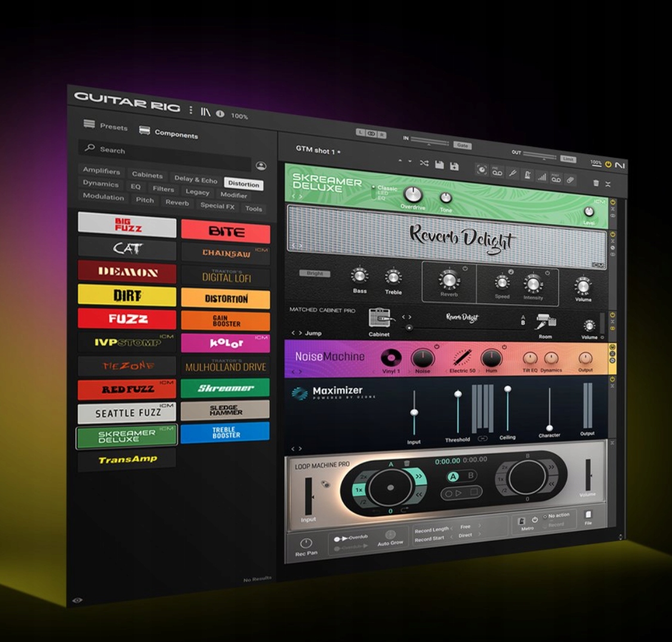Click the Maximizer threshold-ceiling link icon
Screen dimensions: 672x642
tap(483, 438)
